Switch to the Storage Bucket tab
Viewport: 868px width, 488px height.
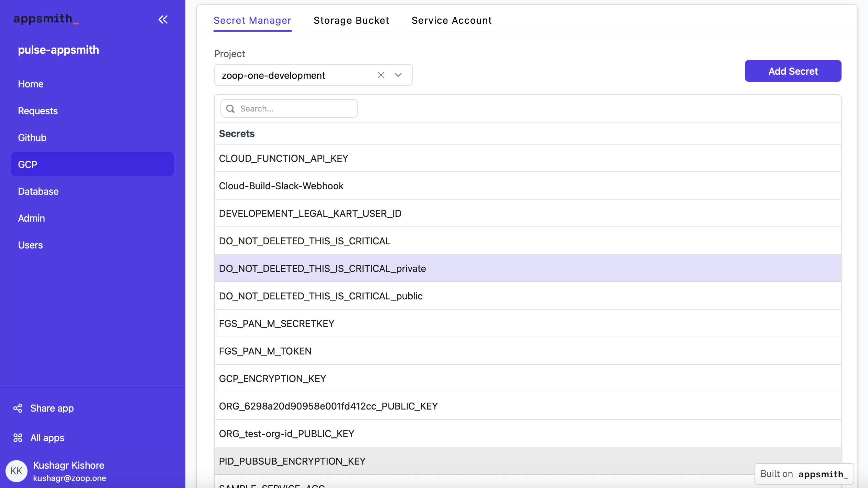[351, 21]
